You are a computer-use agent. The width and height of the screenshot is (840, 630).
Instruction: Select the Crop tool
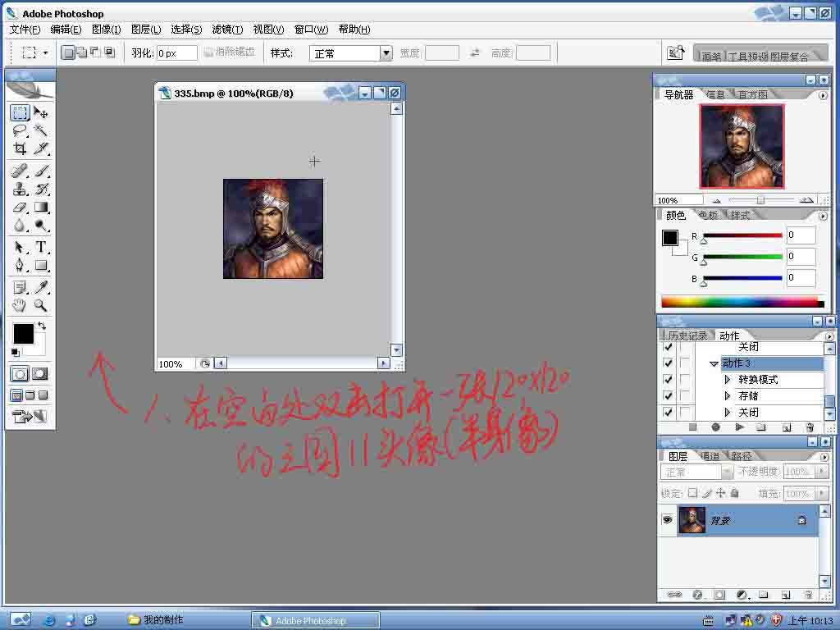click(x=20, y=148)
